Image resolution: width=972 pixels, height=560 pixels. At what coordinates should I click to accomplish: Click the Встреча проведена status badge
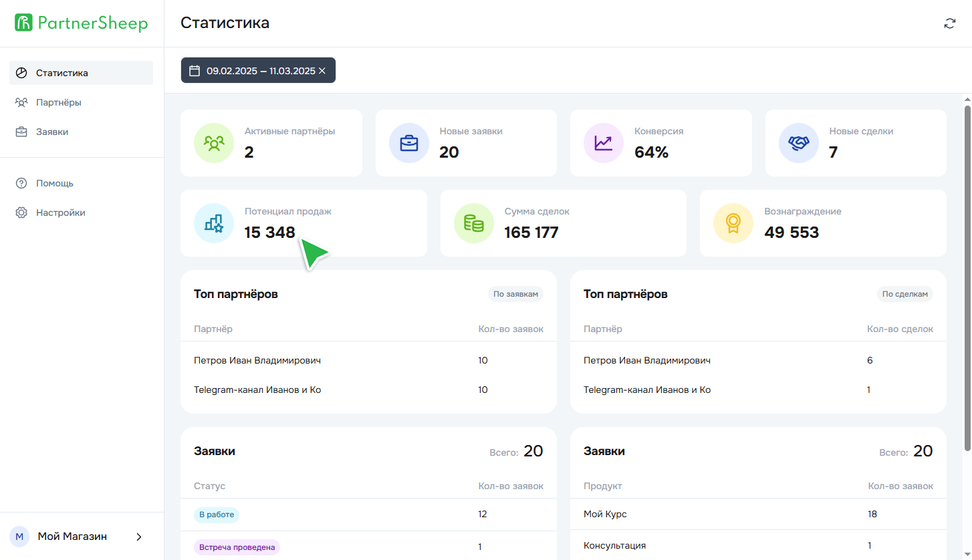(x=236, y=547)
